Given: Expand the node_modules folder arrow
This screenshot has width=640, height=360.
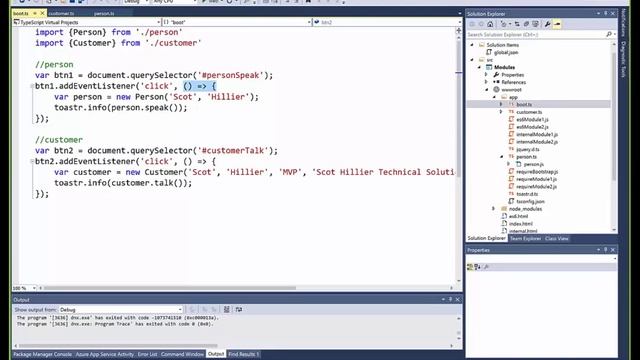Looking at the screenshot, I should click(x=493, y=209).
